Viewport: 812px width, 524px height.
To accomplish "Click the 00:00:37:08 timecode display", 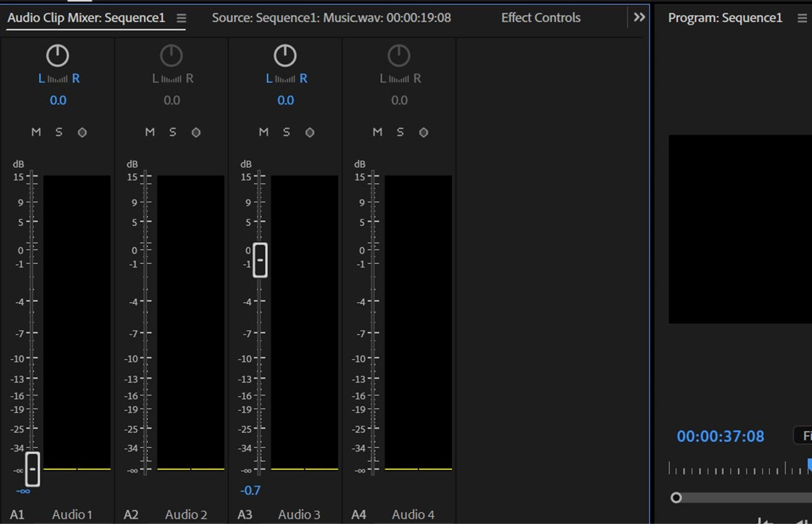I will 721,436.
